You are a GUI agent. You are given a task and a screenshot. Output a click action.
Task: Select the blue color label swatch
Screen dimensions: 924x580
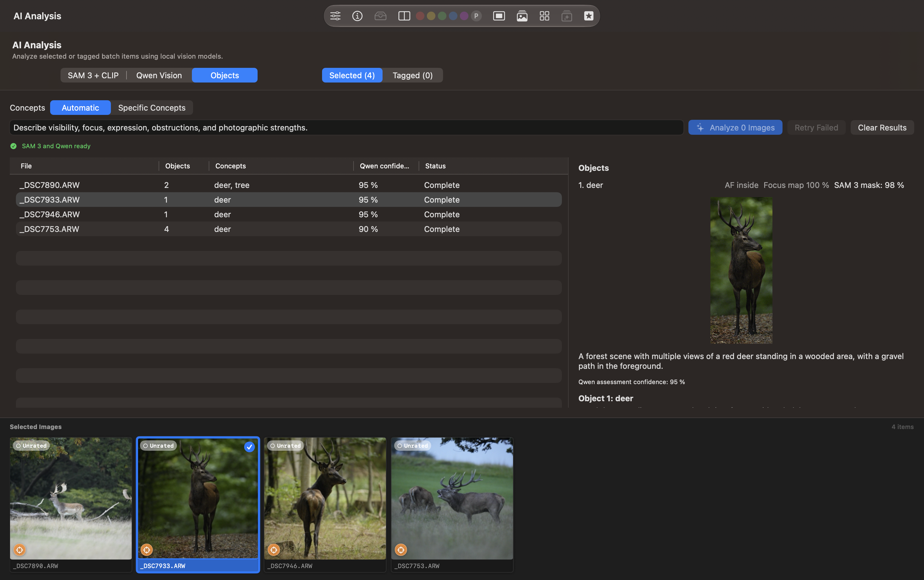coord(453,16)
